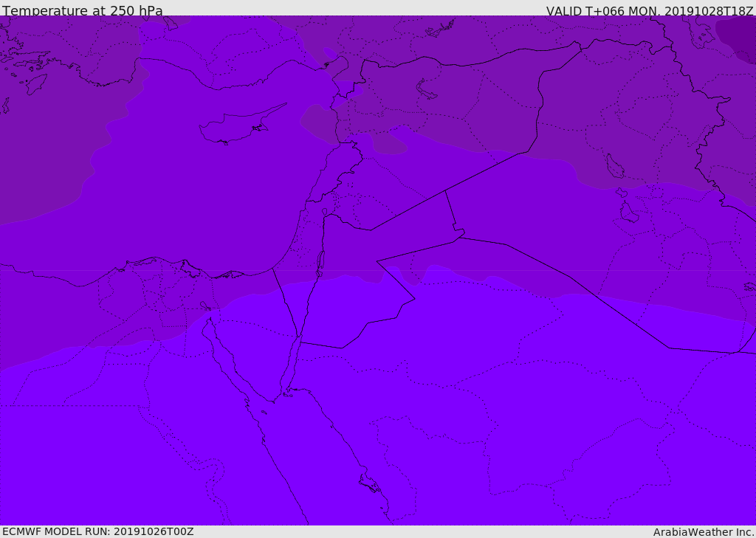Click the ECMWF MODEL RUN text
The image size is (756, 538).
pyautogui.click(x=98, y=531)
